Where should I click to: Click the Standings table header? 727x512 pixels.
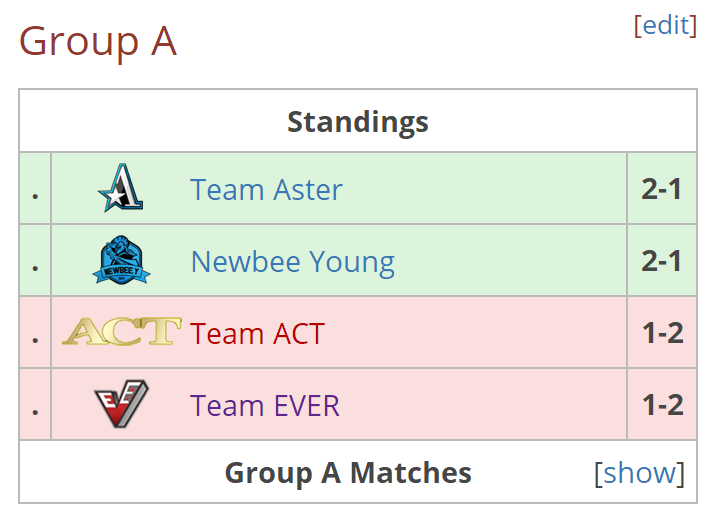click(x=358, y=122)
